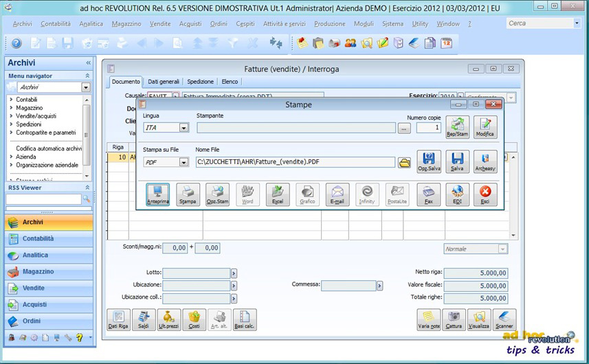Collapse the Menu navigator section

pyautogui.click(x=87, y=76)
